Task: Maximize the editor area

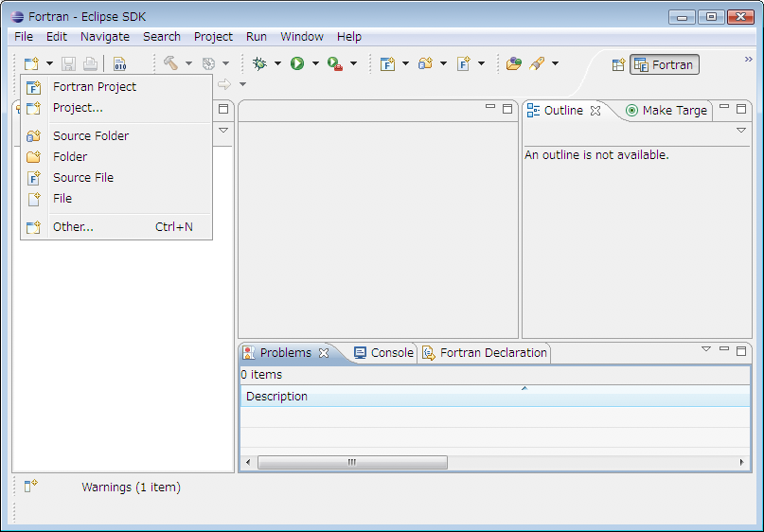Action: (x=507, y=109)
